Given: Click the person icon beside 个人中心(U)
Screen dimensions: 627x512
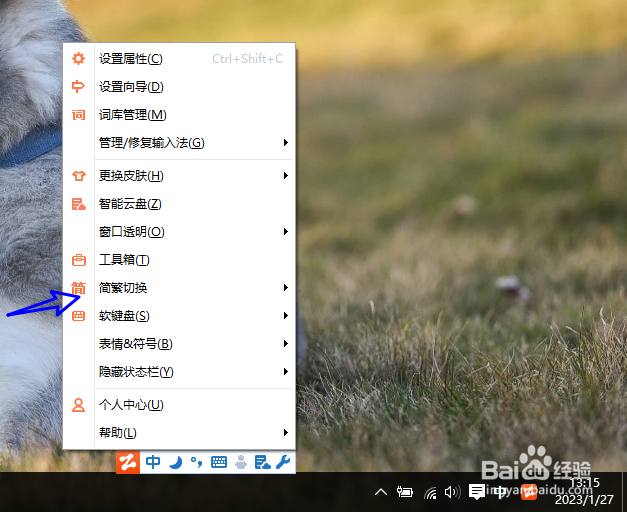Looking at the screenshot, I should pyautogui.click(x=78, y=405).
